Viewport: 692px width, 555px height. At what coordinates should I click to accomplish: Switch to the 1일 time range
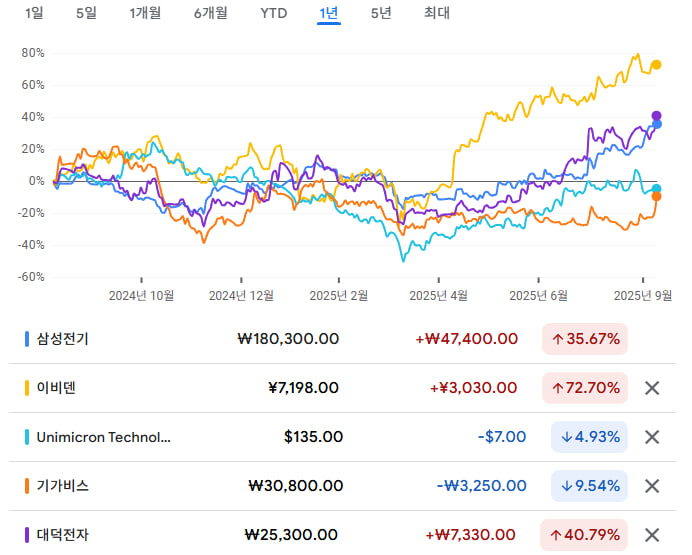34,13
